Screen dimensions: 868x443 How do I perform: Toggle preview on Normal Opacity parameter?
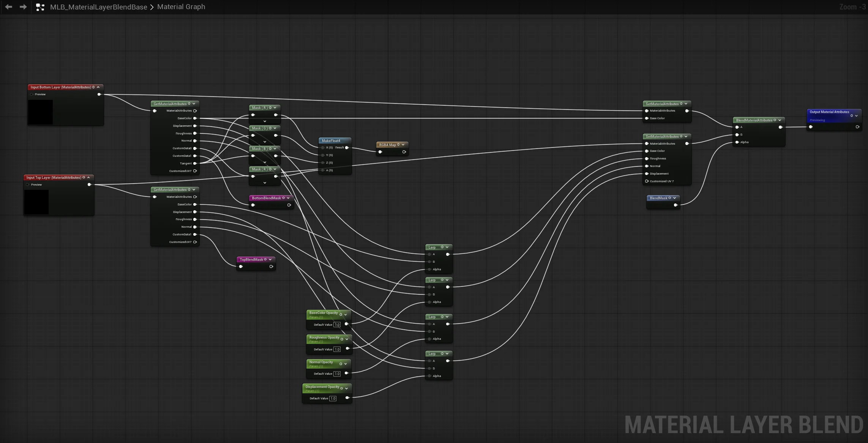341,364
